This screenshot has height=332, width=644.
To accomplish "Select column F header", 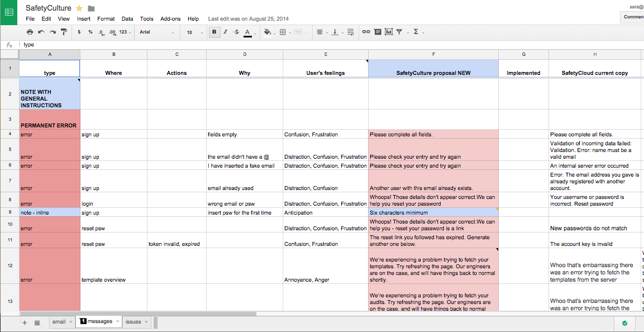I will point(433,55).
